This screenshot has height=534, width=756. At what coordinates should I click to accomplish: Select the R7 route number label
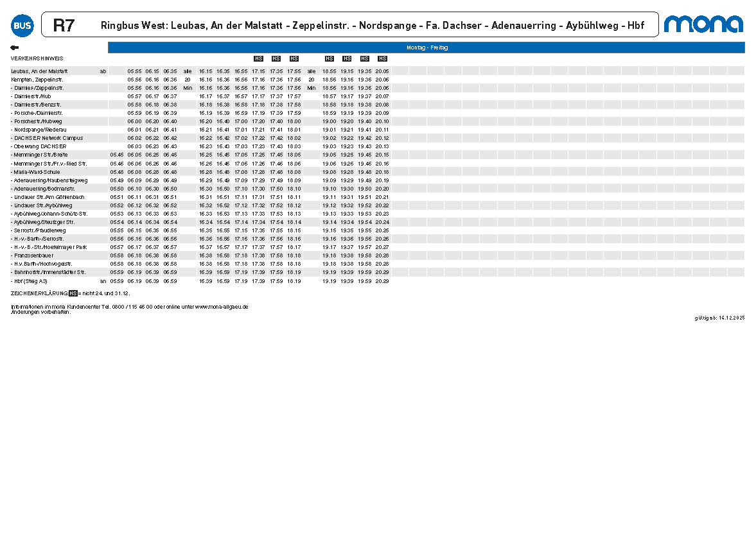coord(64,26)
